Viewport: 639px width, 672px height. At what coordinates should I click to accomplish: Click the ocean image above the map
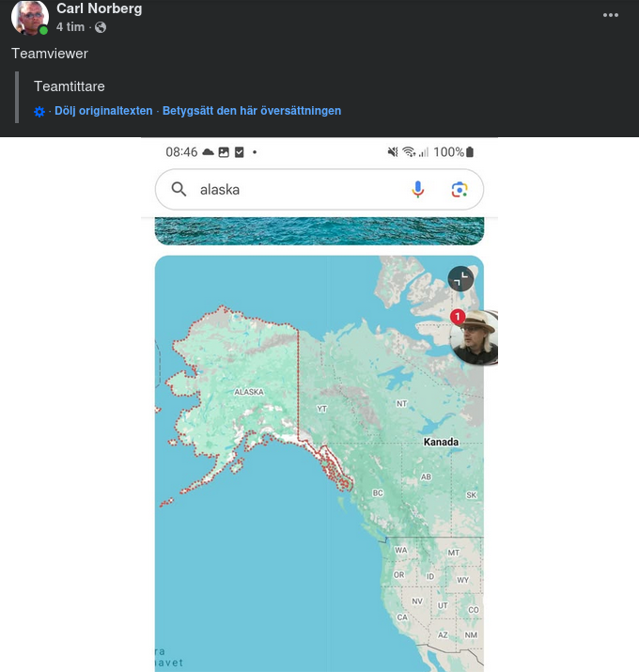[319, 231]
